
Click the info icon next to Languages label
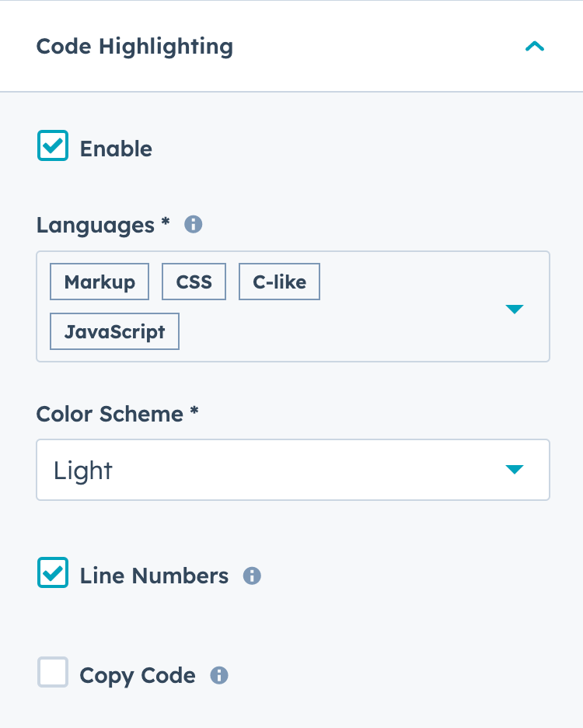[193, 224]
